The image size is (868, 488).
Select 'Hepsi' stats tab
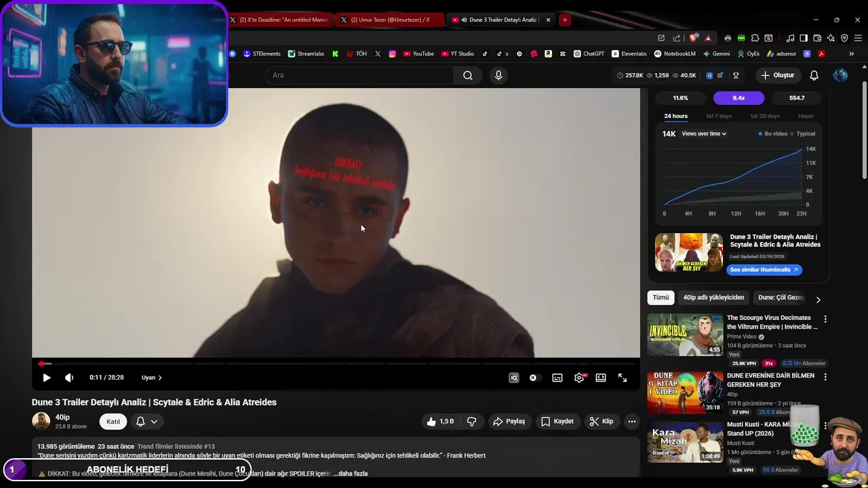pyautogui.click(x=806, y=116)
